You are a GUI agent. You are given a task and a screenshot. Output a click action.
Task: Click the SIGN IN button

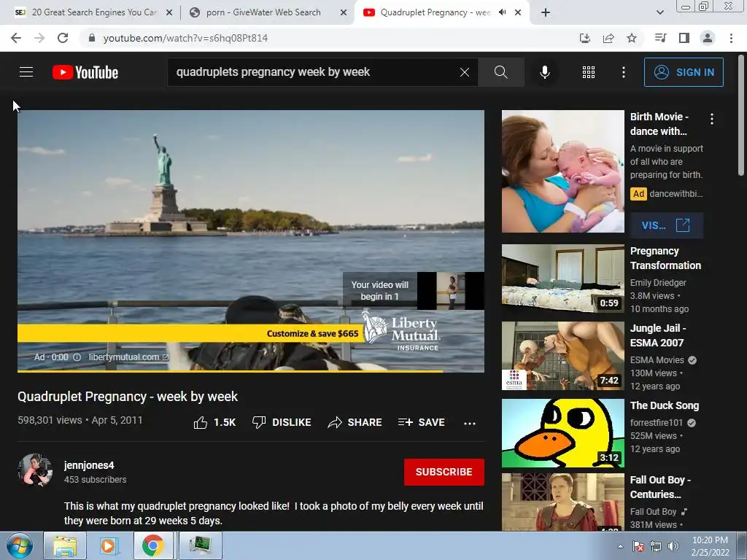pyautogui.click(x=684, y=72)
